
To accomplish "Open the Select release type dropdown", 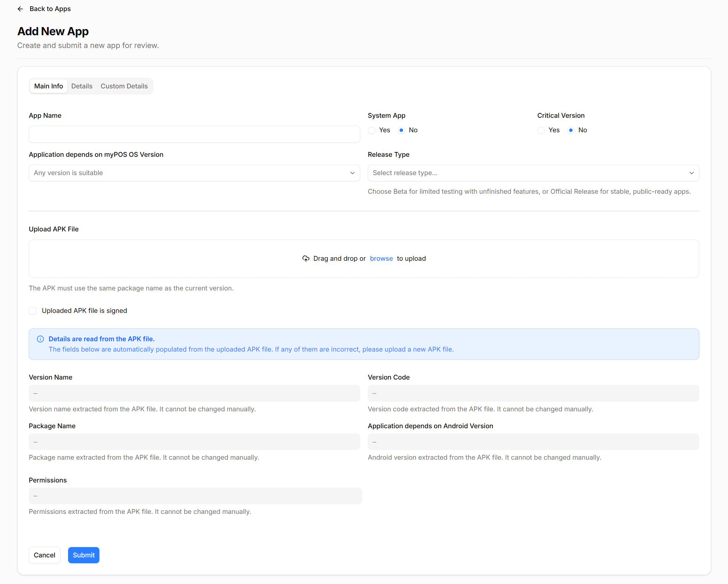I will click(x=534, y=173).
